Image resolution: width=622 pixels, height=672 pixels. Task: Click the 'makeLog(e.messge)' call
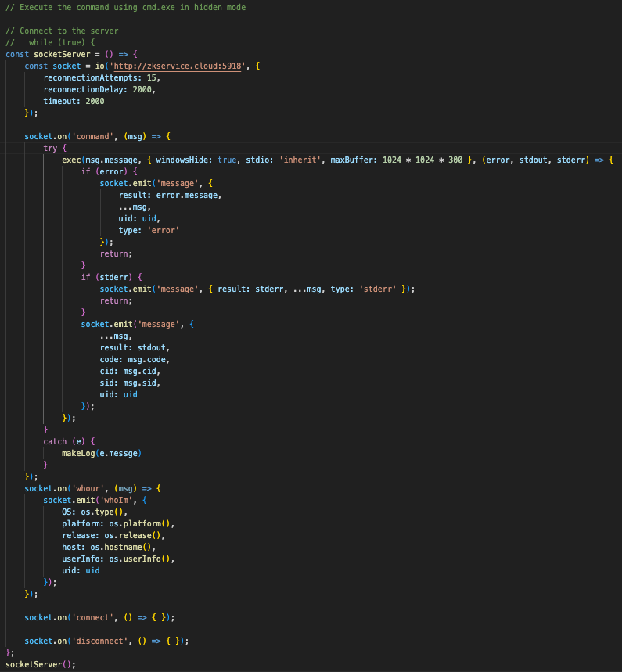click(x=102, y=454)
